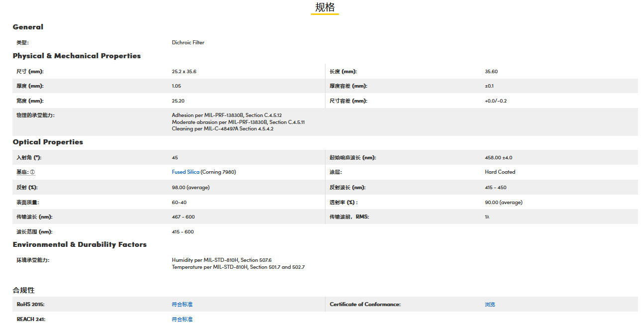Open the Fused Silica link
The width and height of the screenshot is (644, 331).
186,172
